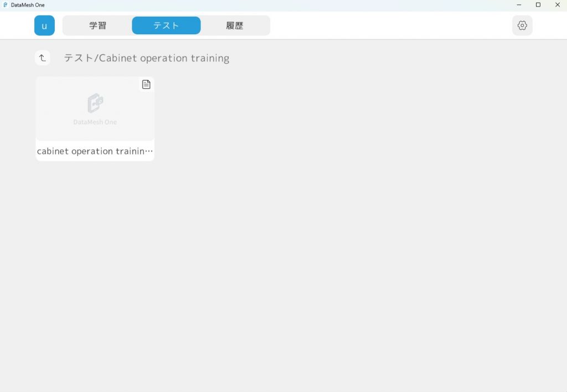567x392 pixels.
Task: Click the empty title bar area
Action: [277, 5]
